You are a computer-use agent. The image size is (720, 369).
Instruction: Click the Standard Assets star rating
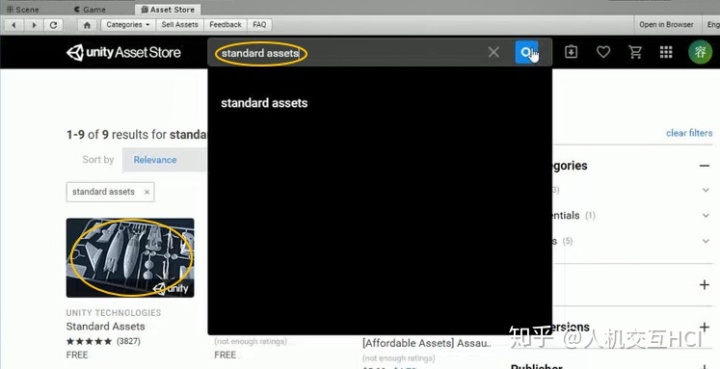tap(89, 341)
